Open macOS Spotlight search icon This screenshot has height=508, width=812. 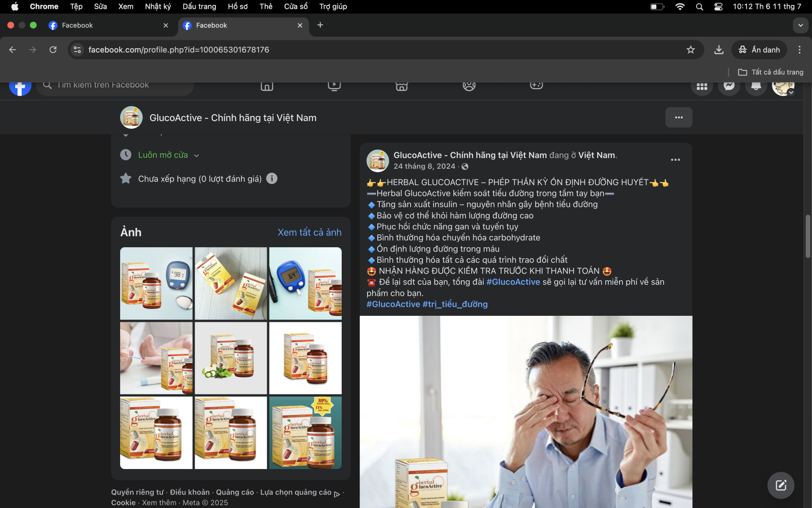[x=700, y=7]
